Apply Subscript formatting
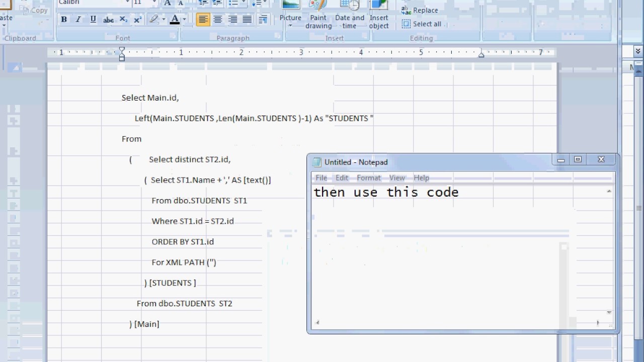644x362 pixels. point(123,20)
